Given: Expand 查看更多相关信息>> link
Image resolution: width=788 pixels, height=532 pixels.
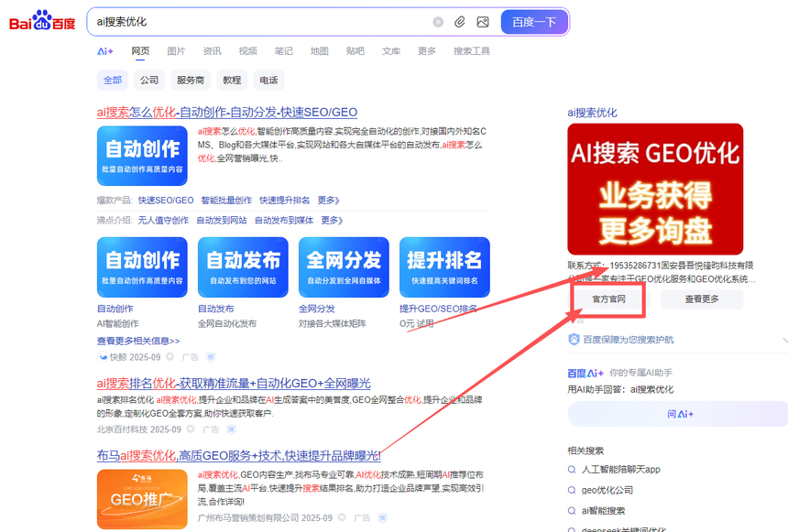Looking at the screenshot, I should 138,341.
